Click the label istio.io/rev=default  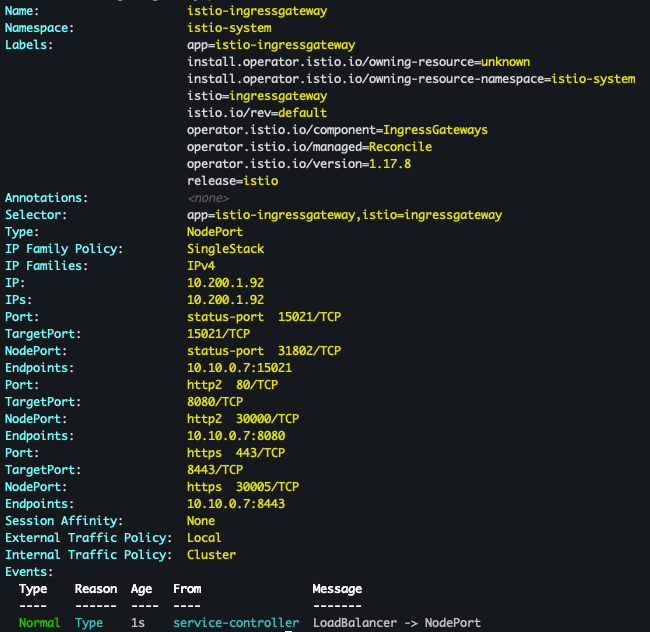257,113
